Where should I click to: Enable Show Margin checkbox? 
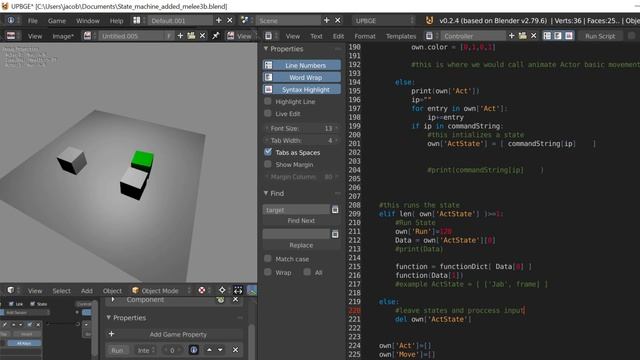click(268, 164)
